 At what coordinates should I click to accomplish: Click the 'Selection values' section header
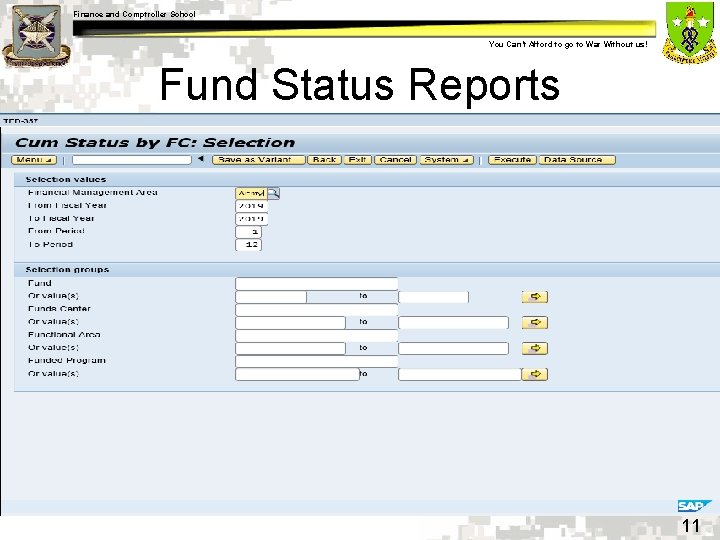click(66, 180)
